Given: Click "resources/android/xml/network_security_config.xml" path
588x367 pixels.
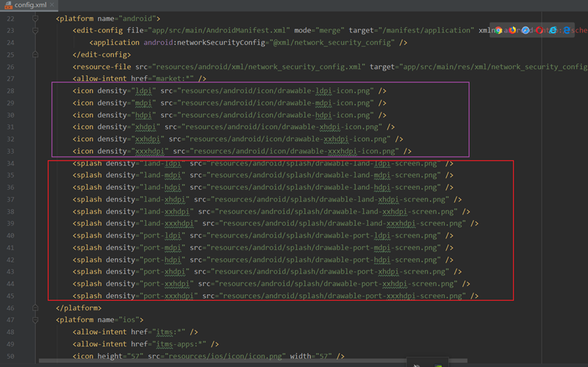Looking at the screenshot, I should 259,67.
